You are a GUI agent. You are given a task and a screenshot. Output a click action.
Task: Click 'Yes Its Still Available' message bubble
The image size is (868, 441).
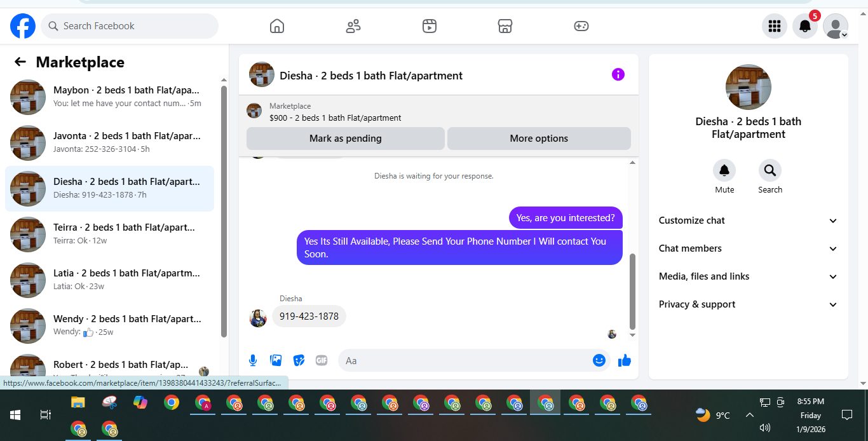pos(459,247)
